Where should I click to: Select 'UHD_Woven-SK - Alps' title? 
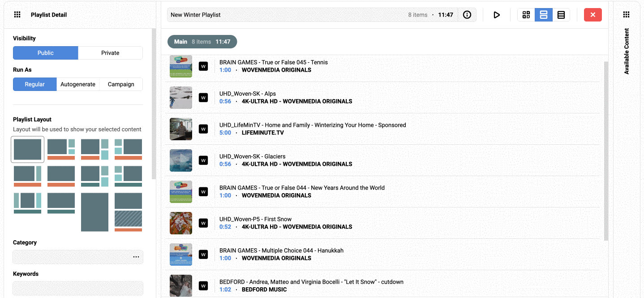pyautogui.click(x=248, y=94)
